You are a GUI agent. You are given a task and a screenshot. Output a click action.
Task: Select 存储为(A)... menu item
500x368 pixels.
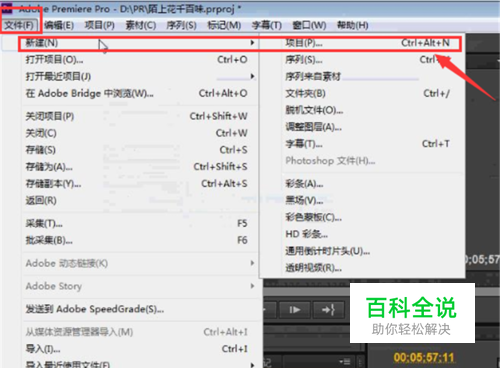point(140,167)
